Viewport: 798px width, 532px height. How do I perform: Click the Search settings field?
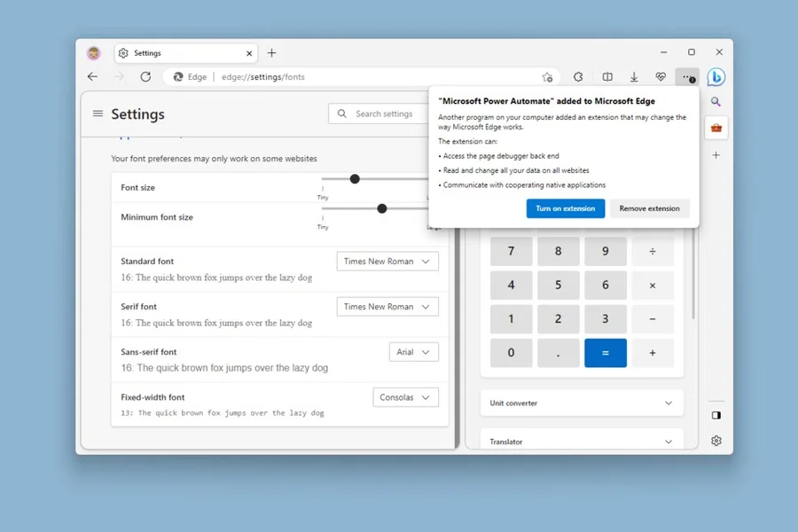379,113
